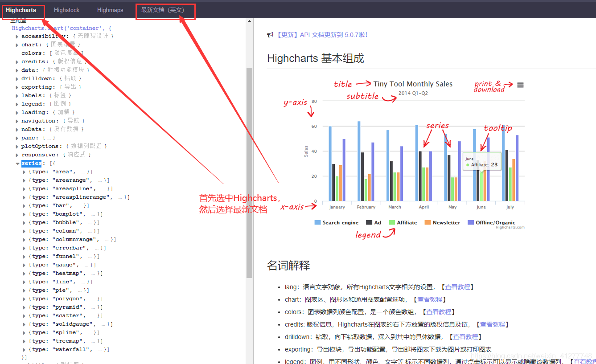Toggle the Offline/Organic legend item
The width and height of the screenshot is (596, 364).
click(x=491, y=222)
